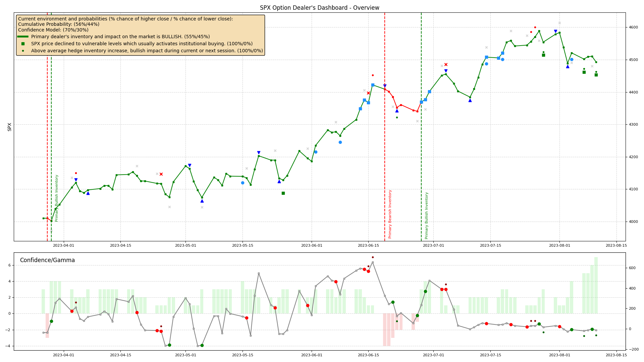Select the green square marker below late-May prices

coord(283,193)
